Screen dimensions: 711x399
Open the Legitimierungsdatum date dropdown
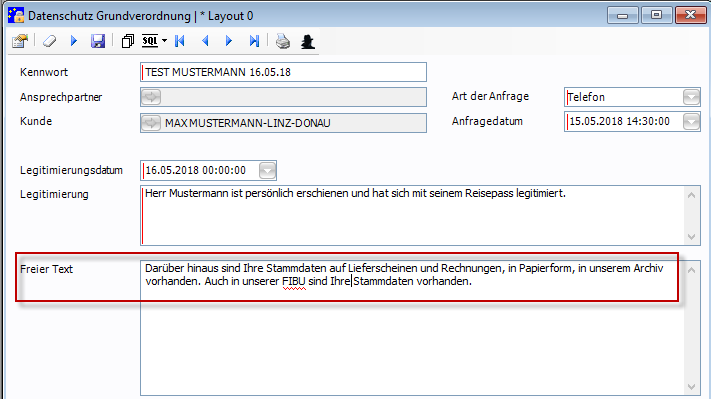click(x=268, y=170)
